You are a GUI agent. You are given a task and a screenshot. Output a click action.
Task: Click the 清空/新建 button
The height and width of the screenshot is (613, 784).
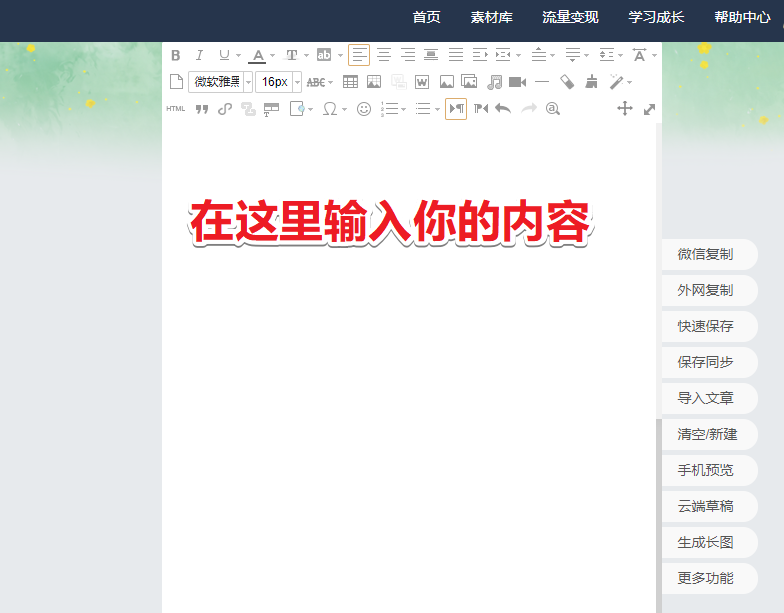click(710, 434)
